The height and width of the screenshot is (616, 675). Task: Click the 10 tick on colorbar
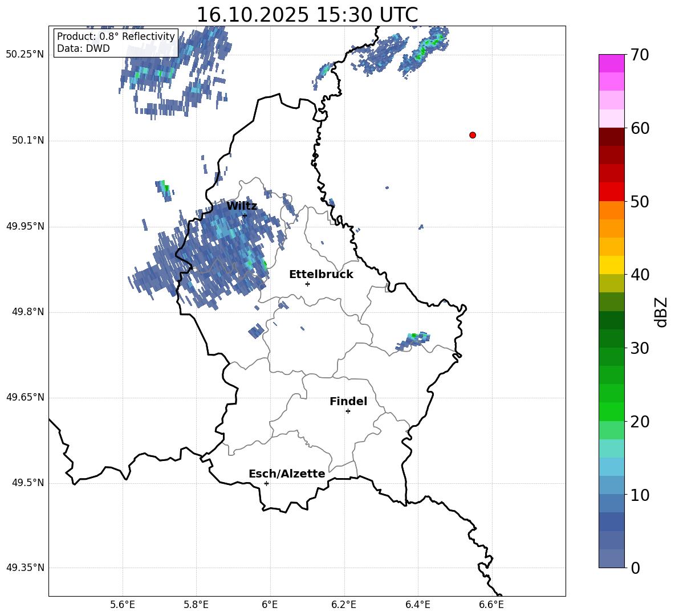tap(640, 495)
